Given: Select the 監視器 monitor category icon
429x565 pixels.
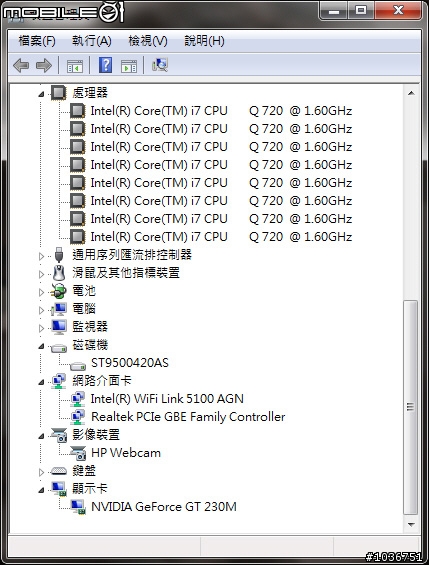Looking at the screenshot, I should [59, 327].
